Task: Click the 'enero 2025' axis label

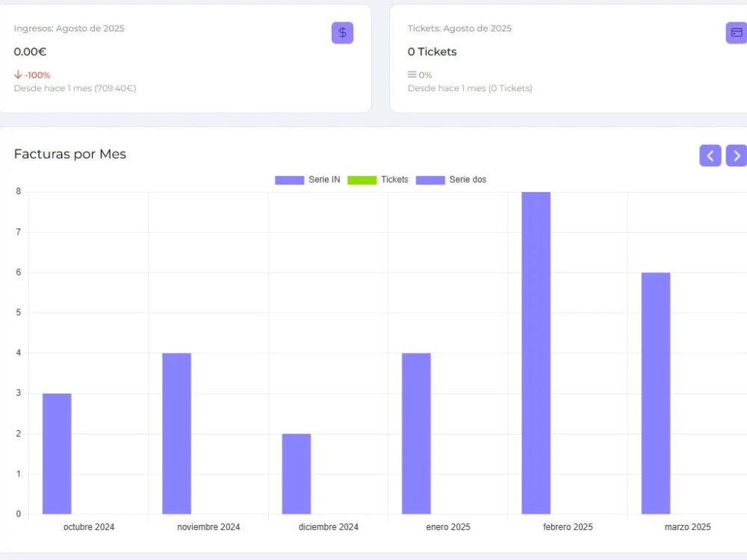Action: pos(447,527)
